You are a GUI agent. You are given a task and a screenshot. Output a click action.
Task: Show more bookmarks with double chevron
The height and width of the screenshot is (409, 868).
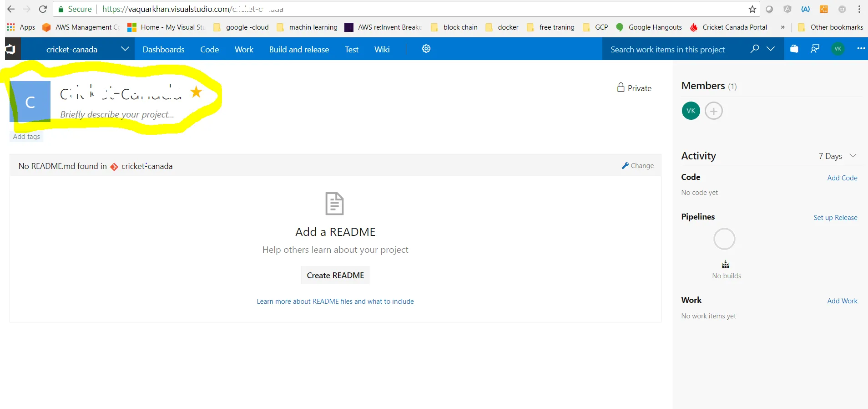(783, 27)
